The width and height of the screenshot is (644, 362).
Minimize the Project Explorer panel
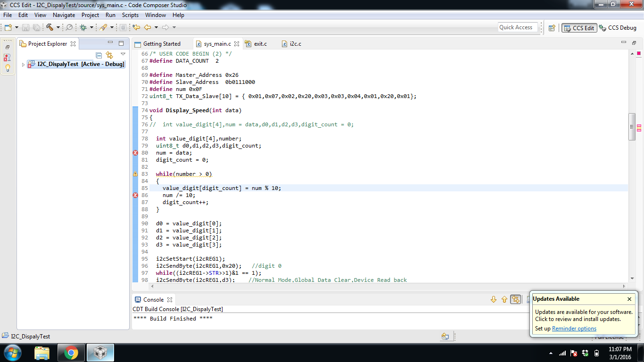point(110,43)
